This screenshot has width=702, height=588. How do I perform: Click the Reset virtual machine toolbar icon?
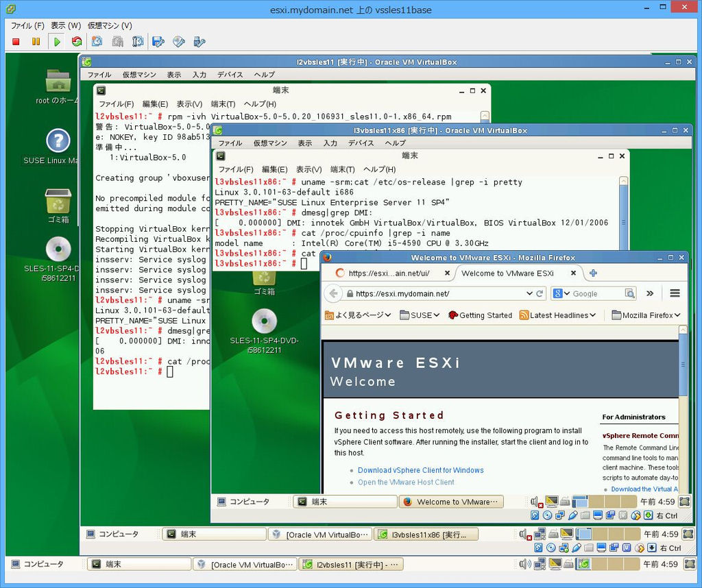[x=77, y=42]
